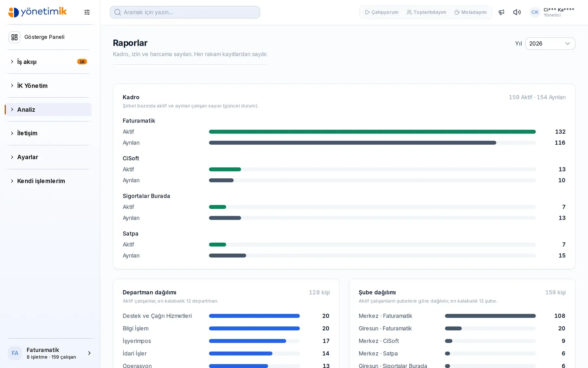The image size is (588, 368).
Task: Click the CK user avatar
Action: tap(535, 12)
